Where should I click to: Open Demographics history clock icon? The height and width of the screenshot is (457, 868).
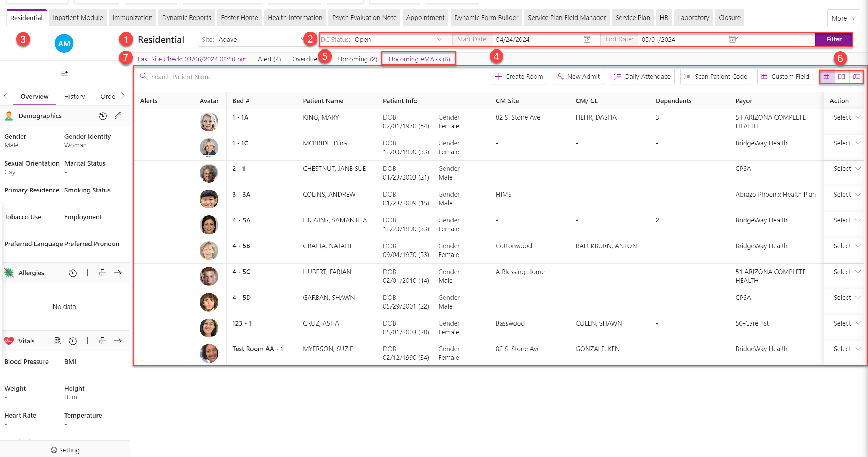coord(102,116)
